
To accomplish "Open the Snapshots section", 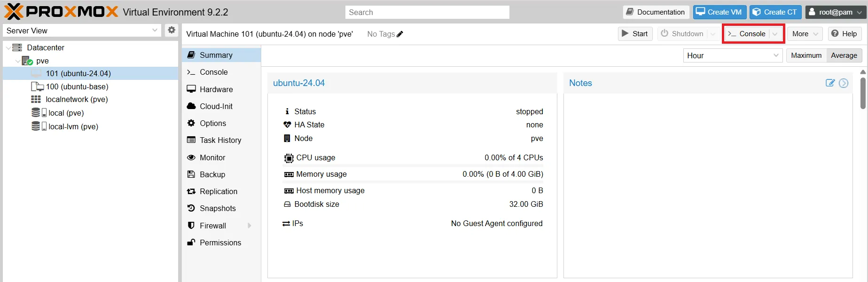I will [x=221, y=208].
